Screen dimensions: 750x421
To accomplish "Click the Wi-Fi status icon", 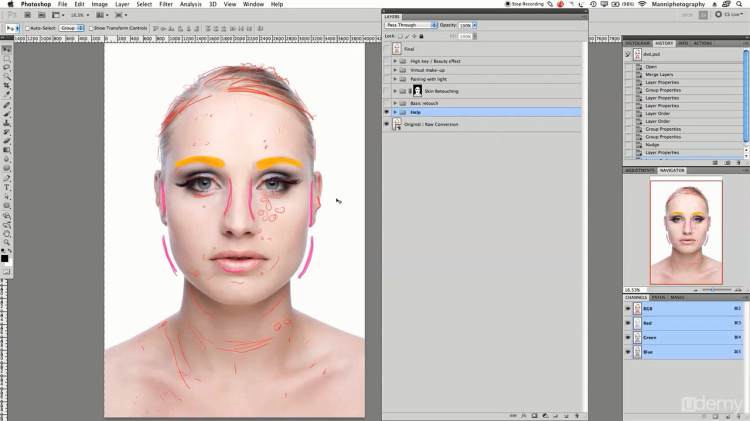I will 642,4.
